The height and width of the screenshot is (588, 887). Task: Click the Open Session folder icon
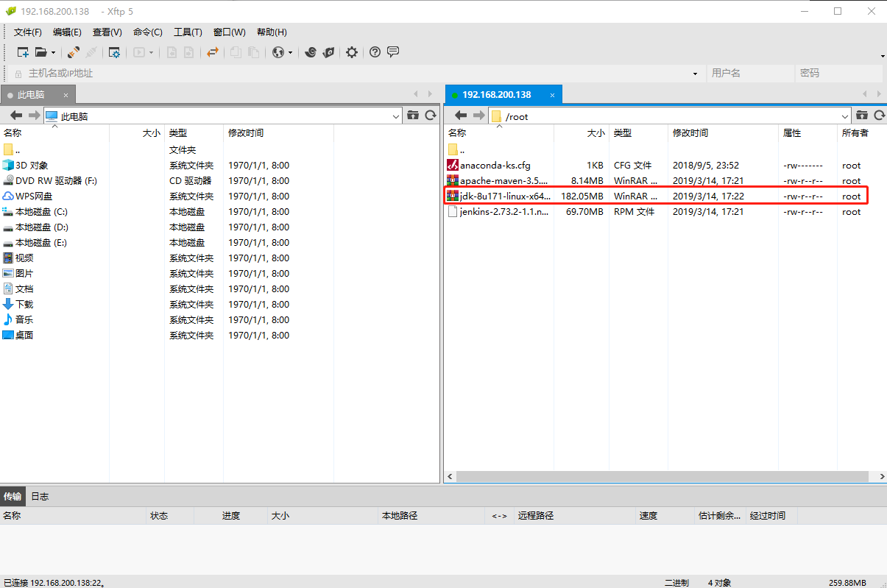point(41,52)
